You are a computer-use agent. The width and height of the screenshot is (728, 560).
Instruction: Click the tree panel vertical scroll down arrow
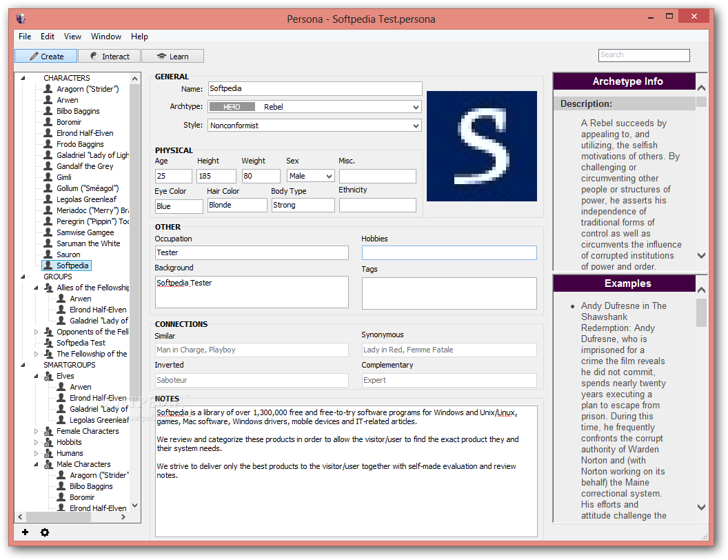(x=134, y=506)
